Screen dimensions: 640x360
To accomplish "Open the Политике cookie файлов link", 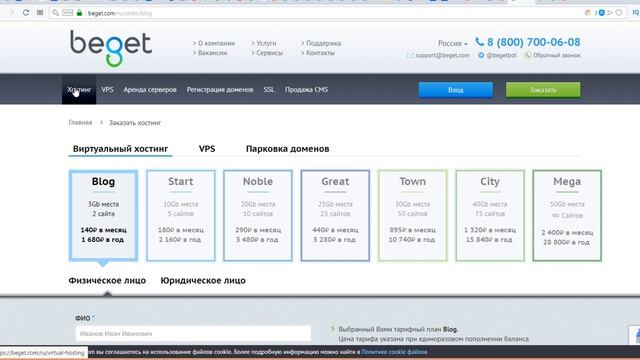I will pyautogui.click(x=394, y=352).
